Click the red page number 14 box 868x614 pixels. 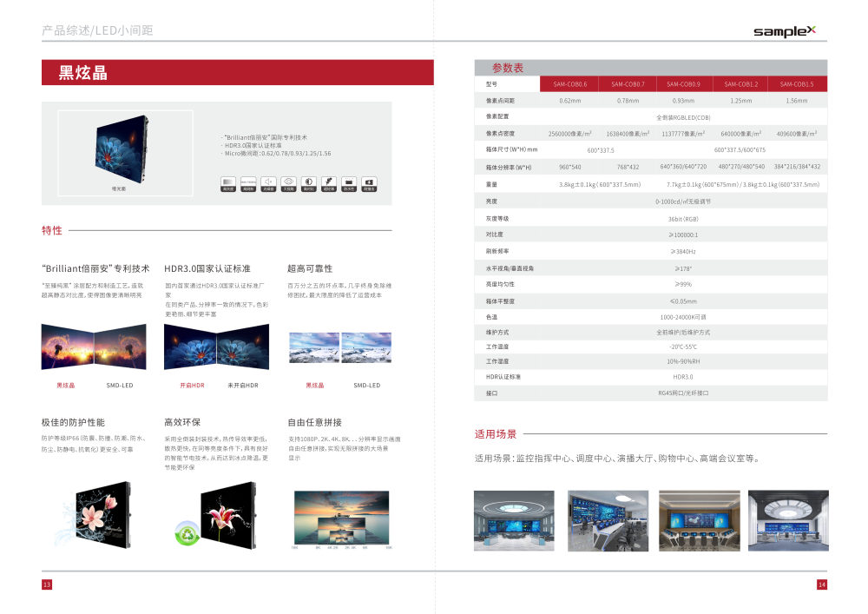821,584
